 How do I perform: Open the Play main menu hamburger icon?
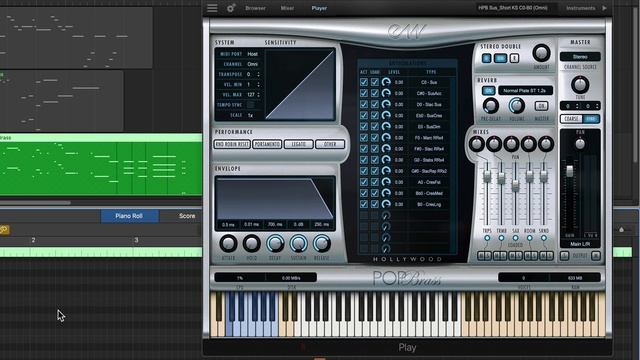(x=212, y=8)
